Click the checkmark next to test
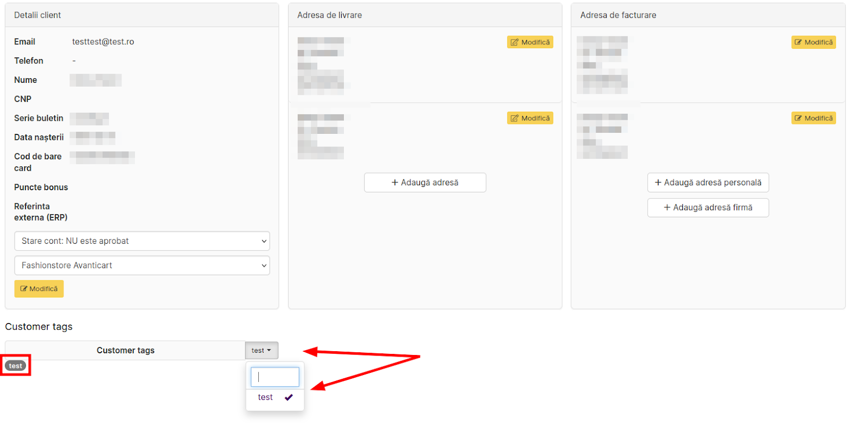The width and height of the screenshot is (868, 433). click(289, 397)
